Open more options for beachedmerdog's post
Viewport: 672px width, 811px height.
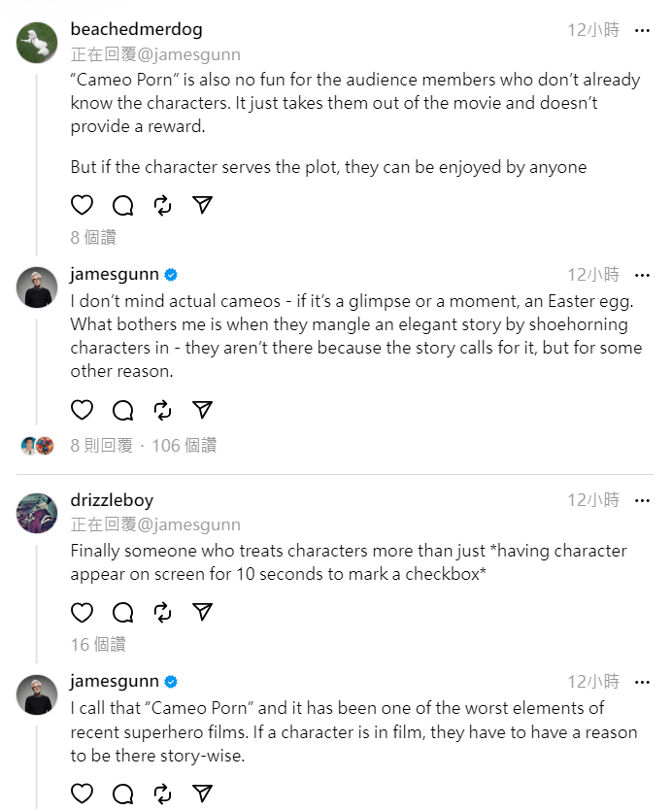click(642, 30)
